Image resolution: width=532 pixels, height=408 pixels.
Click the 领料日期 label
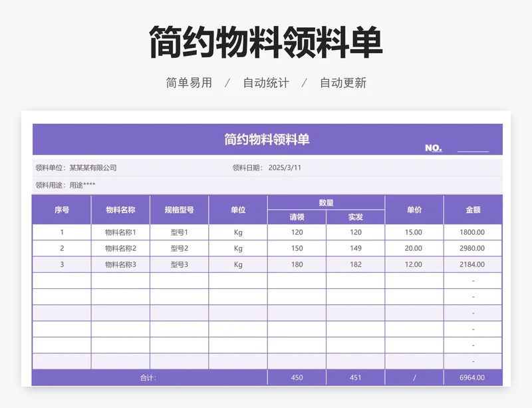248,168
